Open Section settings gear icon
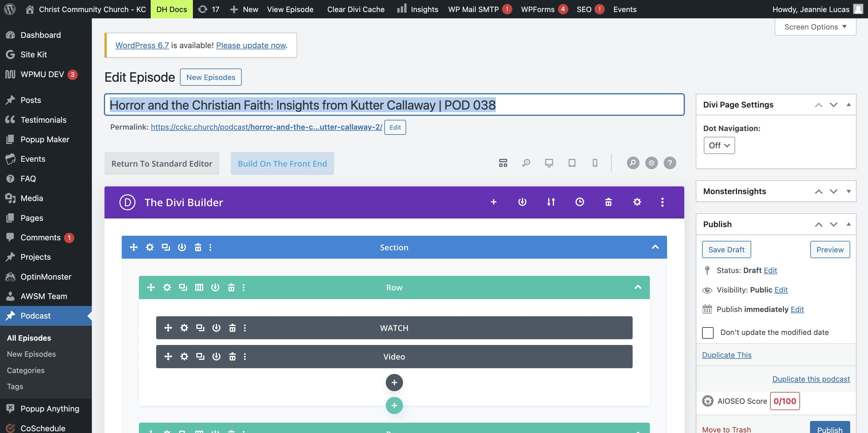 pyautogui.click(x=150, y=247)
